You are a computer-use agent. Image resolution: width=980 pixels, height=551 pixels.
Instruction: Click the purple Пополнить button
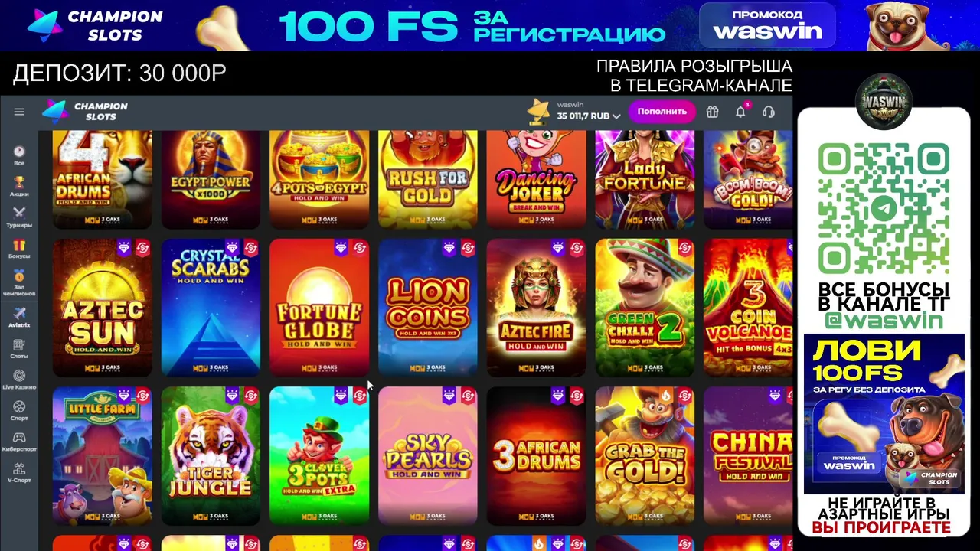coord(662,112)
